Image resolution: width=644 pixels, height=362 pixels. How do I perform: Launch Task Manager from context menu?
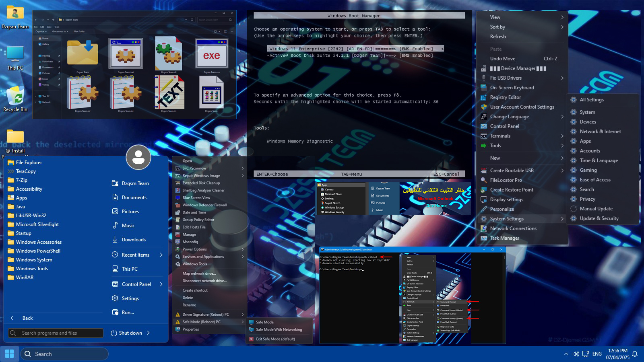[522, 238]
